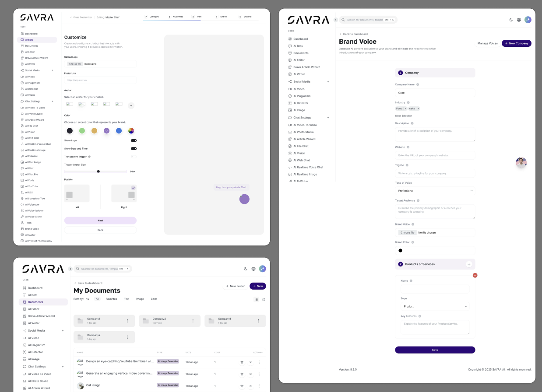This screenshot has width=542, height=392.
Task: Star the Cat Iamge document
Action: (x=242, y=386)
